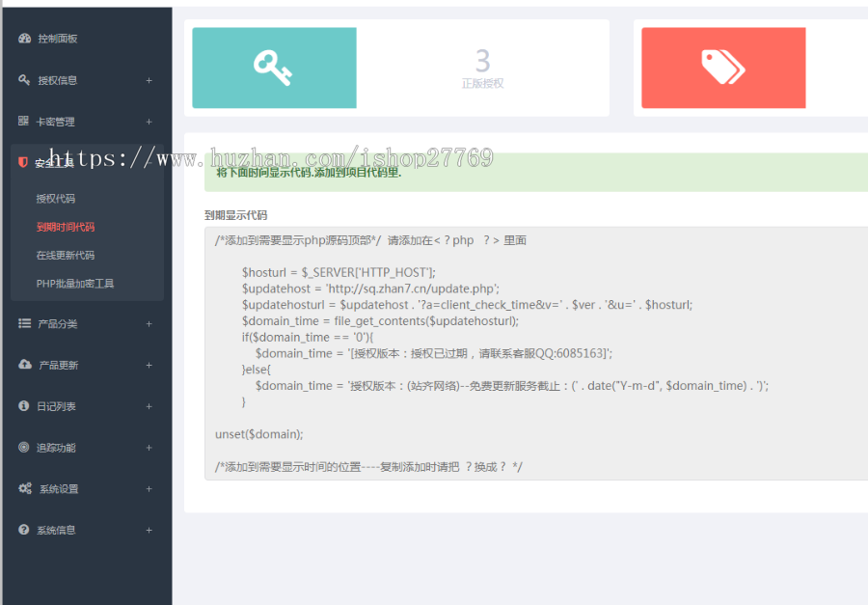This screenshot has height=605, width=868.
Task: Click the dashboard icon beside 控制面板
Action: 24,39
